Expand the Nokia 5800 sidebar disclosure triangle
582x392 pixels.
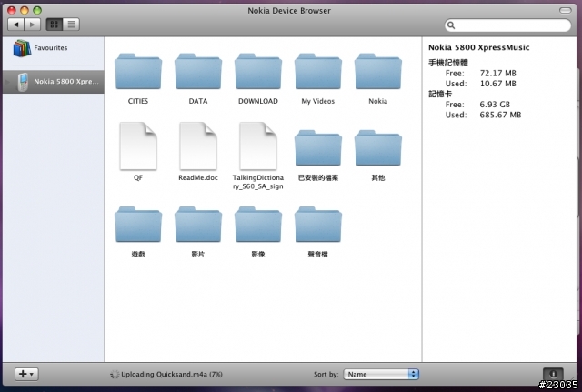coord(8,82)
